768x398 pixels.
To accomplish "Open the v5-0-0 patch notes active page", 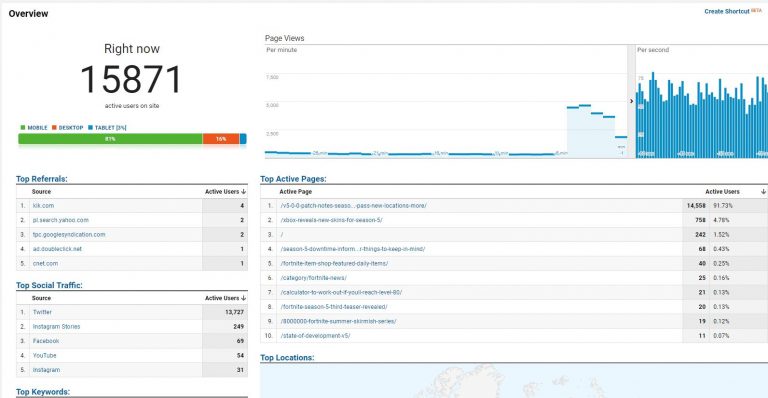I will click(x=353, y=206).
